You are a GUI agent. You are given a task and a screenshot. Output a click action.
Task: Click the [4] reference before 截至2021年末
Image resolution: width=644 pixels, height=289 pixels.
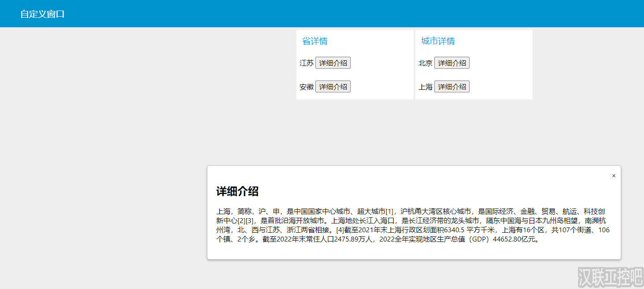[339, 230]
